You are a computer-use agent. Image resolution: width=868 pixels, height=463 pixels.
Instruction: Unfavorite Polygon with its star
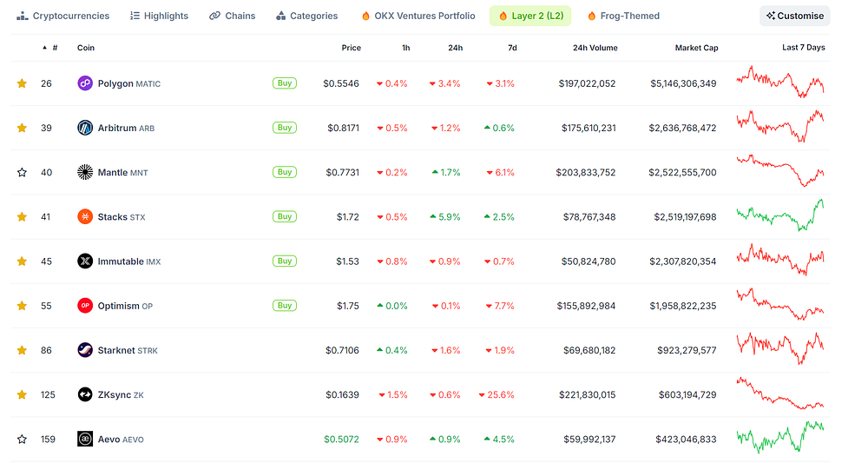(x=23, y=83)
